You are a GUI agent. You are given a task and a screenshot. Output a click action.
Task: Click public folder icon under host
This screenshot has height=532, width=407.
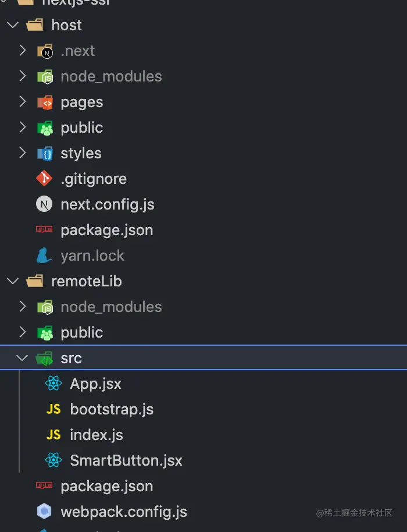tap(45, 128)
